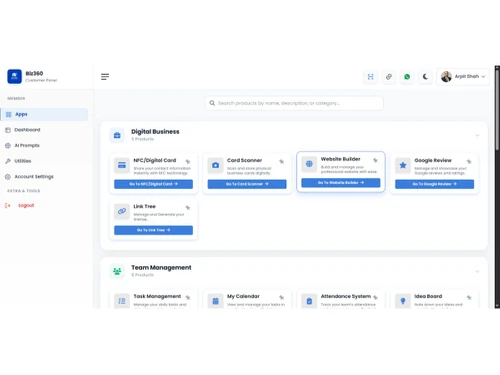Click the Idea Board lightbulb icon

[x=403, y=301]
